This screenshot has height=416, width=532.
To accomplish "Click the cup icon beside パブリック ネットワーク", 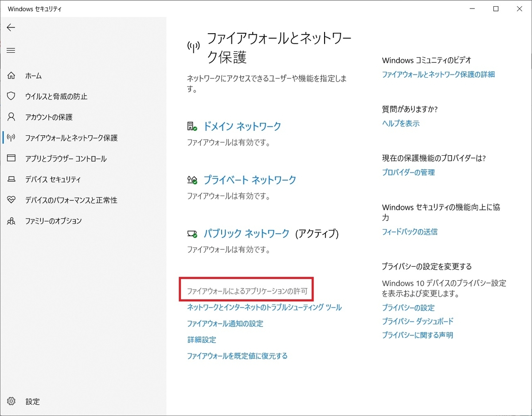I will click(192, 233).
